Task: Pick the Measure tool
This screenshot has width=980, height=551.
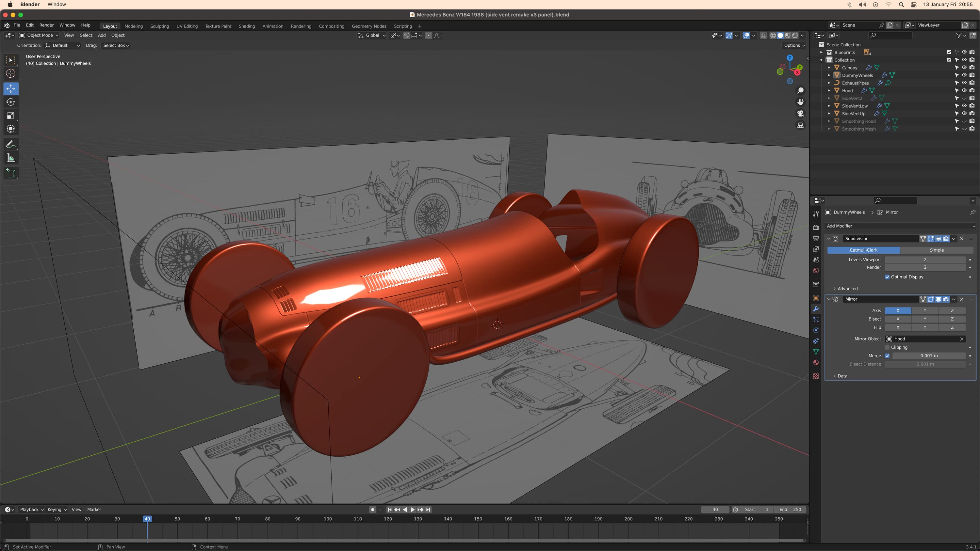Action: pyautogui.click(x=11, y=158)
